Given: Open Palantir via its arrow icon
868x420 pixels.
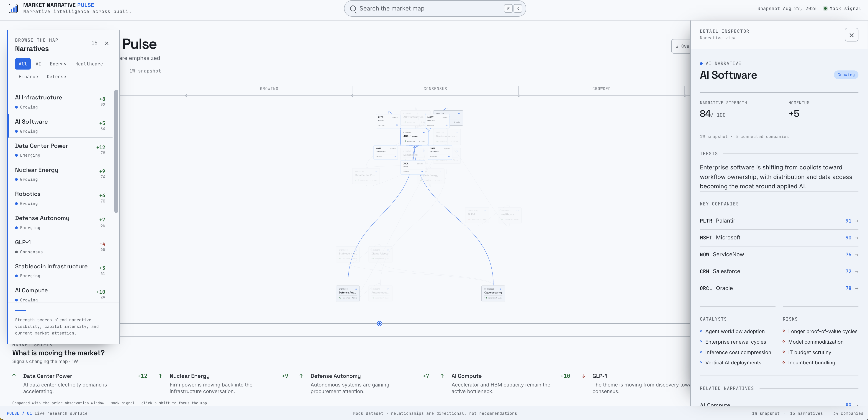Looking at the screenshot, I should tap(857, 221).
